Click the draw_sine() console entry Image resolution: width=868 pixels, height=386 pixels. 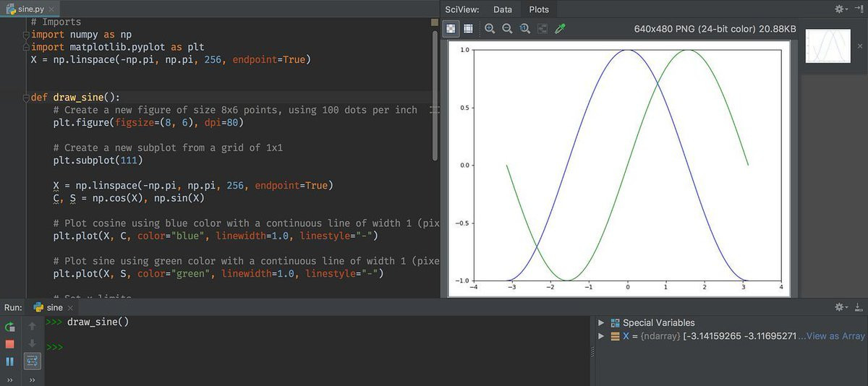click(x=98, y=322)
